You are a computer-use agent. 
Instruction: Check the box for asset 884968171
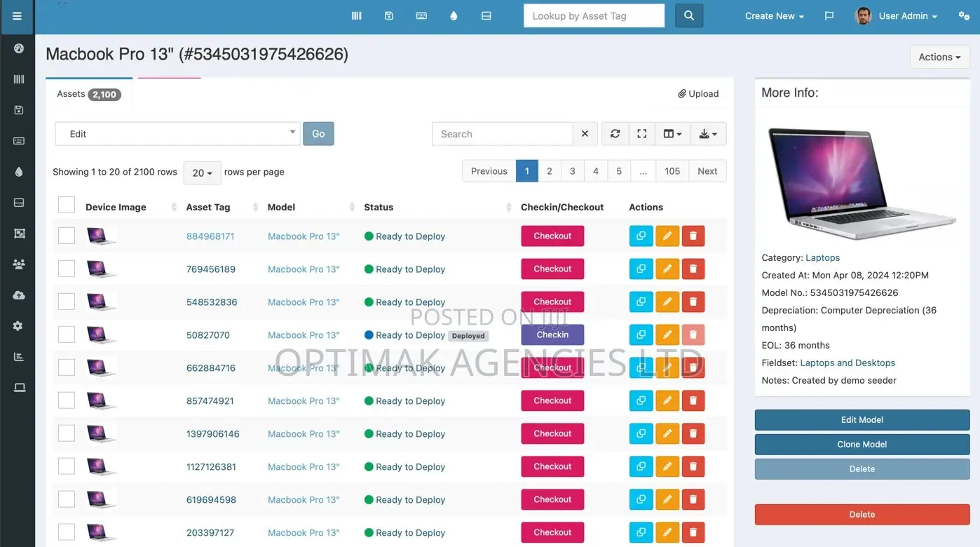(x=67, y=236)
